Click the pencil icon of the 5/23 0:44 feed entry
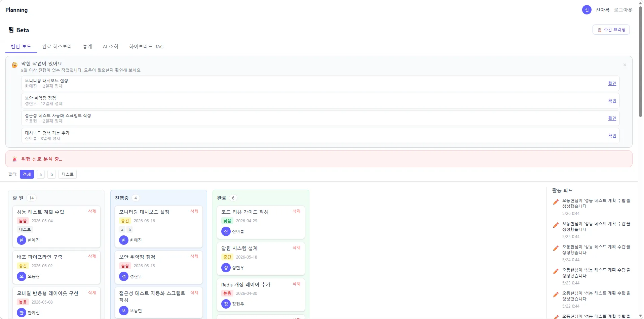Screen dimensions: 644x319 tap(556, 271)
